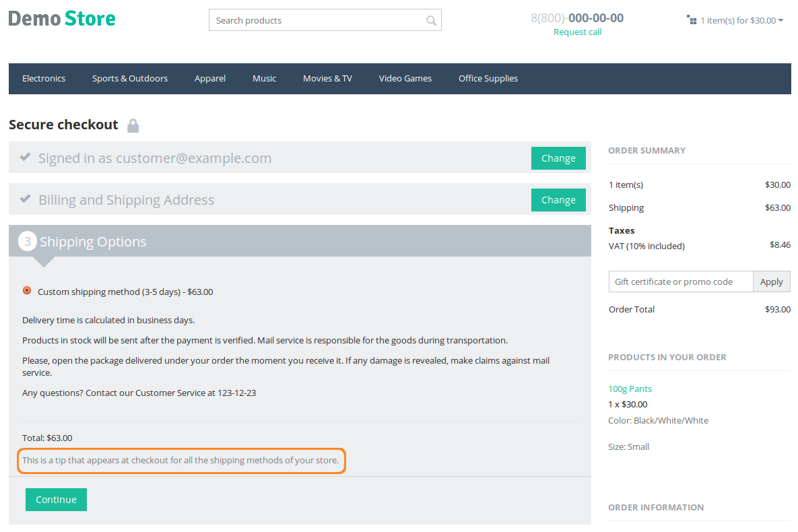This screenshot has height=532, width=798.
Task: Click the PRODUCTS IN YOUR ORDER heading
Action: [667, 358]
